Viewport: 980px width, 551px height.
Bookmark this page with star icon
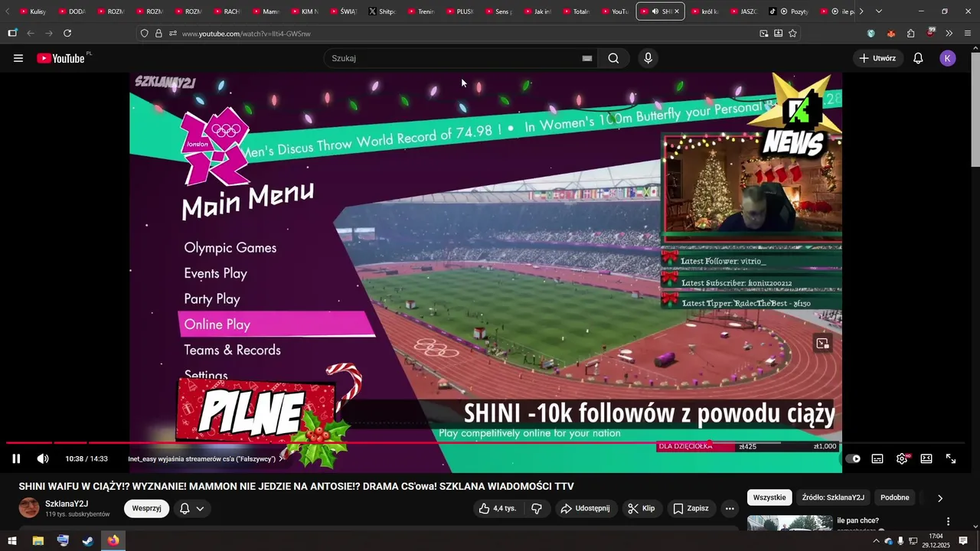click(x=792, y=34)
